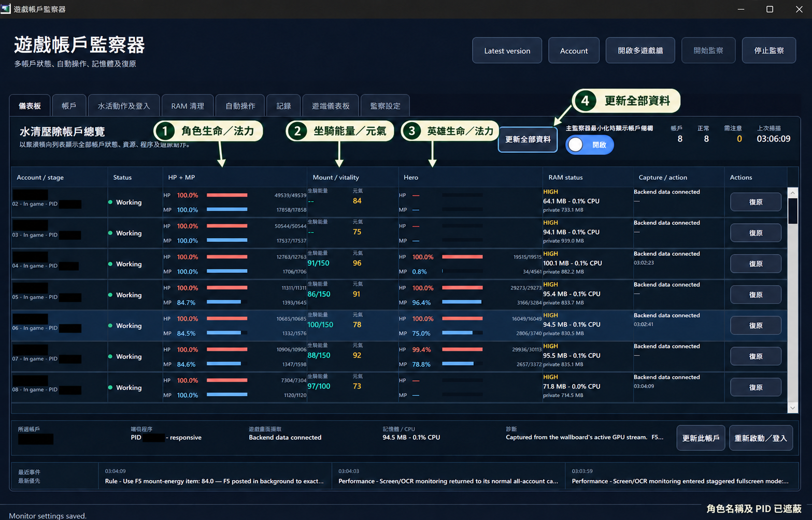Screen dimensions: 812x520
Task: Click the red HP bar of account 04
Action: pos(227,257)
